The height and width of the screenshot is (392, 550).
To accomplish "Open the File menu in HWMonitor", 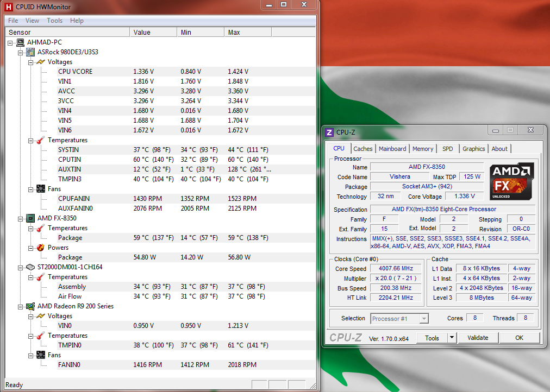I will click(13, 21).
